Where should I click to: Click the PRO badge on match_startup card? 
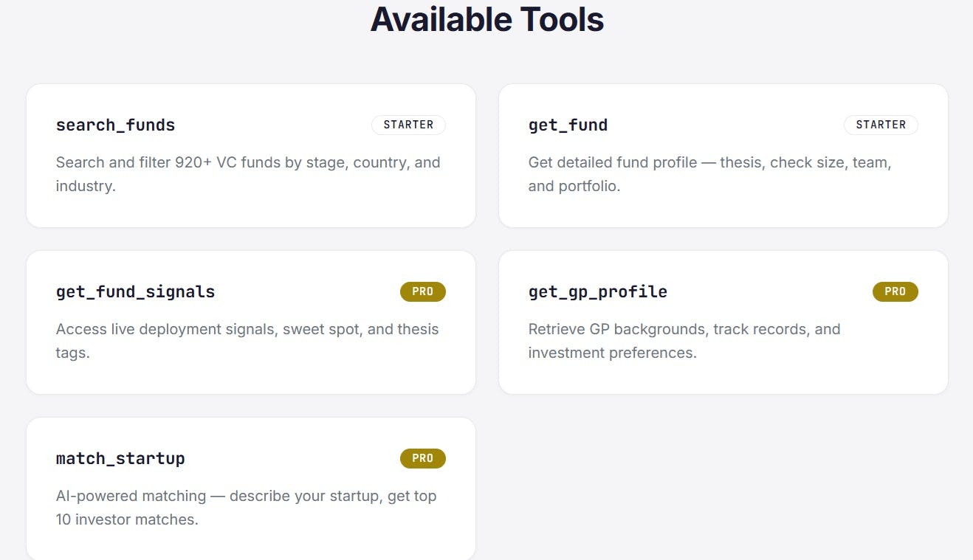click(x=423, y=458)
